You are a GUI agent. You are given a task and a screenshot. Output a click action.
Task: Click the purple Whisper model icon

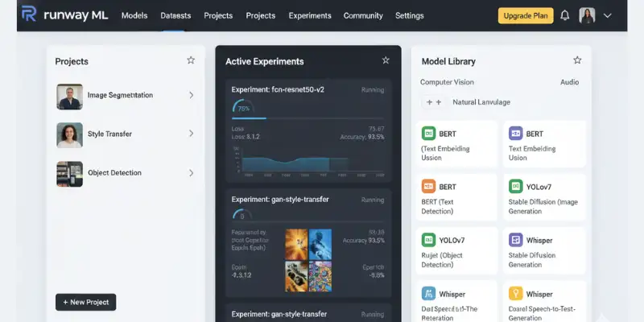click(515, 240)
